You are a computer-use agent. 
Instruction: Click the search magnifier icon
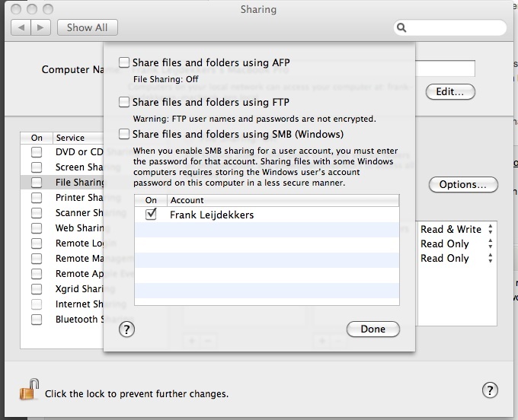point(401,28)
